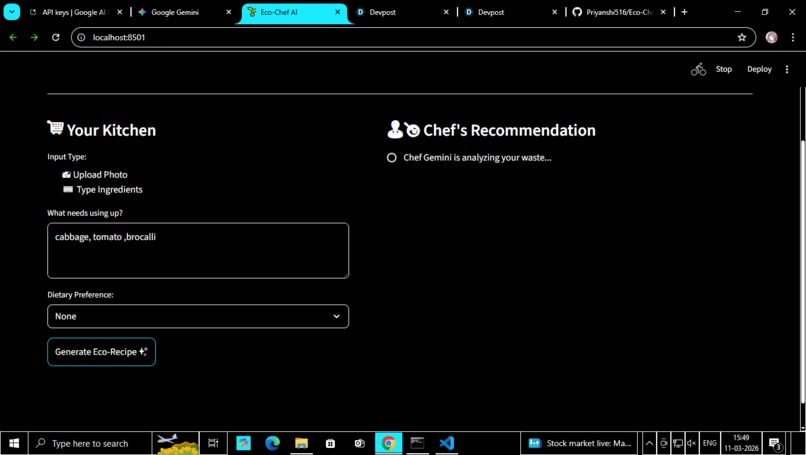Screen dimensions: 806x455
Task: Click the ingredients text area
Action: [x=198, y=250]
